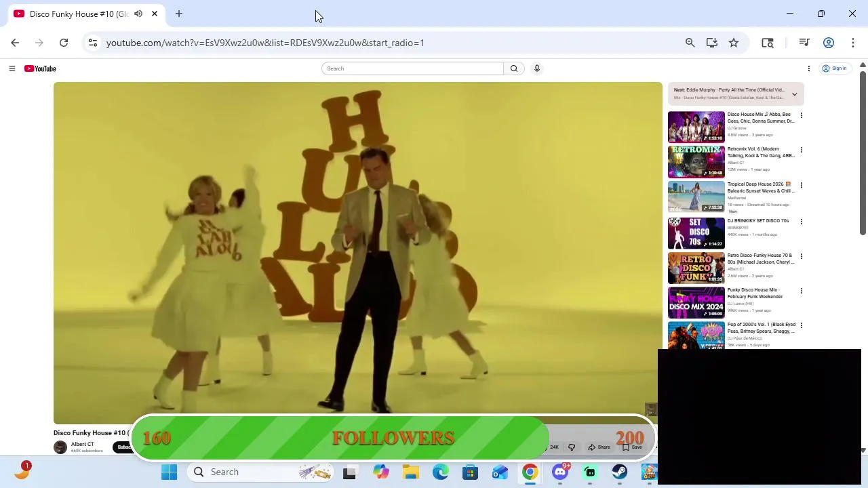Open Steam from taskbar

620,472
